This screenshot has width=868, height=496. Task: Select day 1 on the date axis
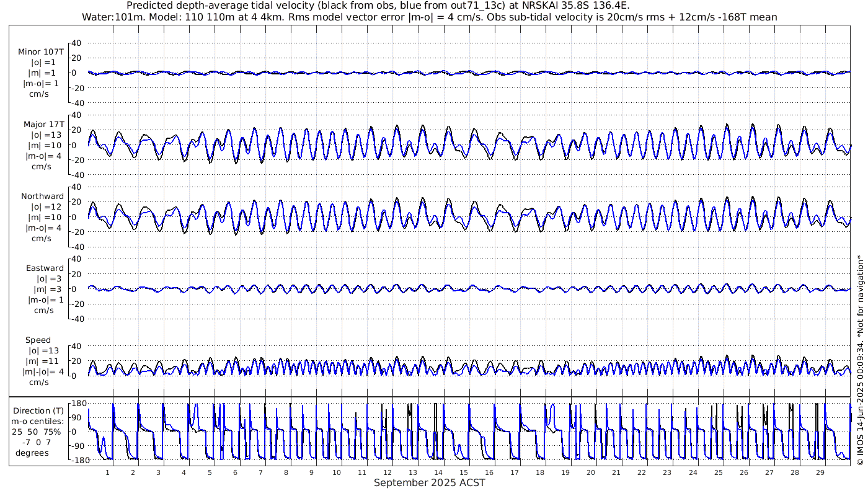pos(108,472)
